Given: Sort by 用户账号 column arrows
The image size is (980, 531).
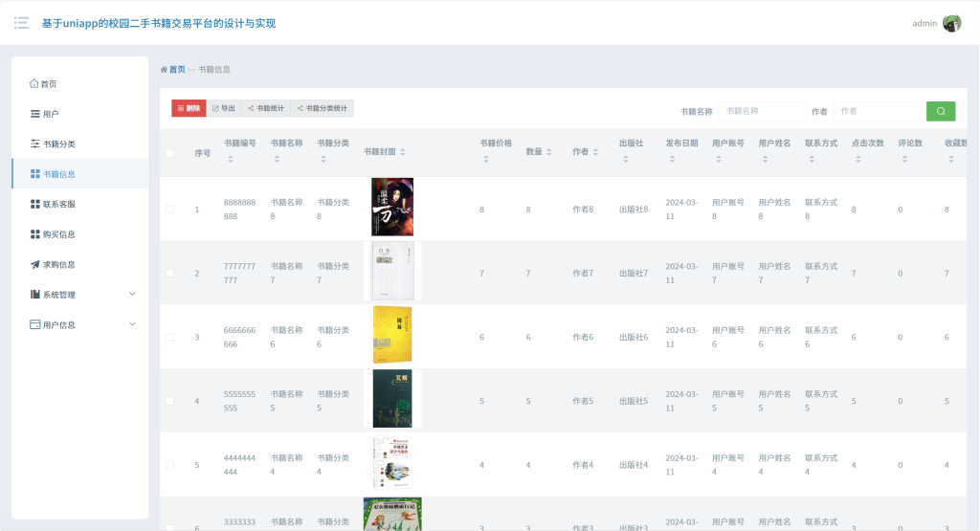Looking at the screenshot, I should (x=719, y=159).
